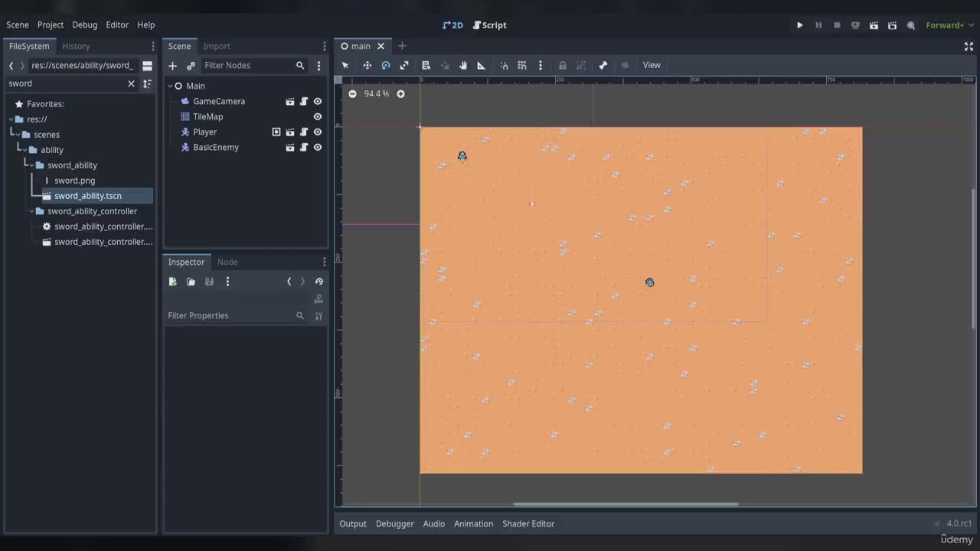Run a specific scene folder-clapper icon
Screen dimensions: 980x551
(x=892, y=25)
